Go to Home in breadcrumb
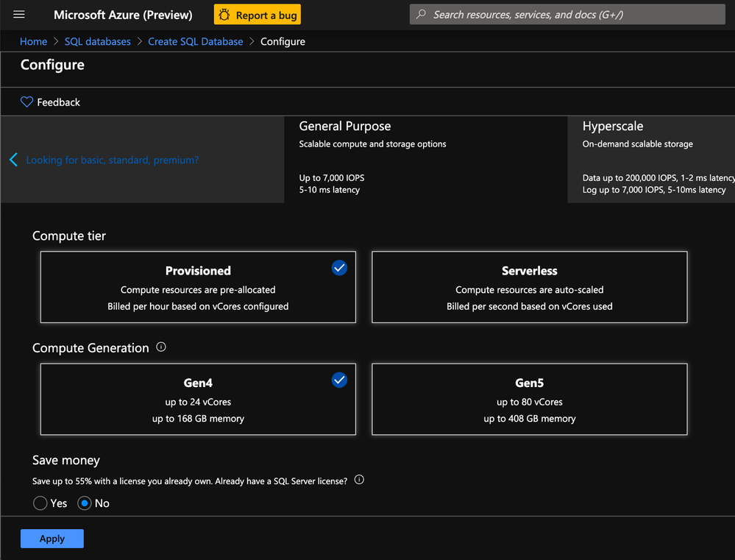735x560 pixels. coord(33,41)
